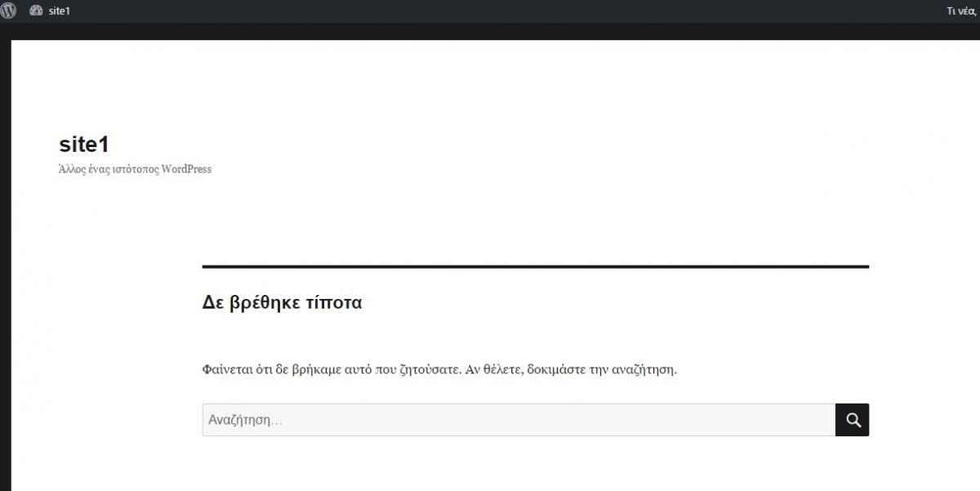Click the magnifier search submit icon

[853, 420]
